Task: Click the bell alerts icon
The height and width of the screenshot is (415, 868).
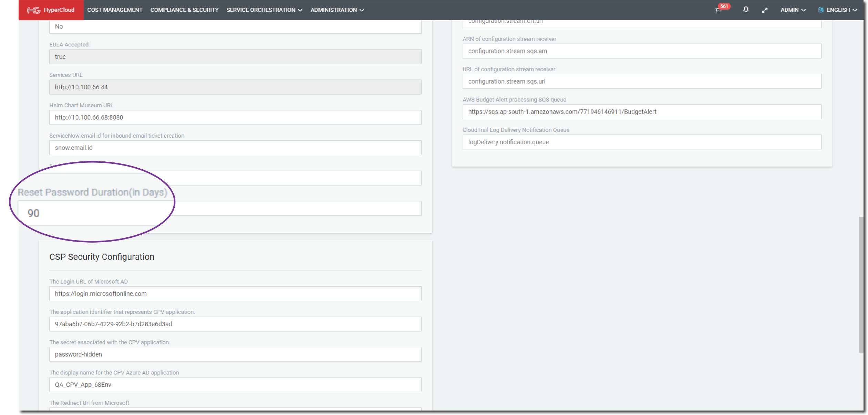Action: (x=746, y=10)
